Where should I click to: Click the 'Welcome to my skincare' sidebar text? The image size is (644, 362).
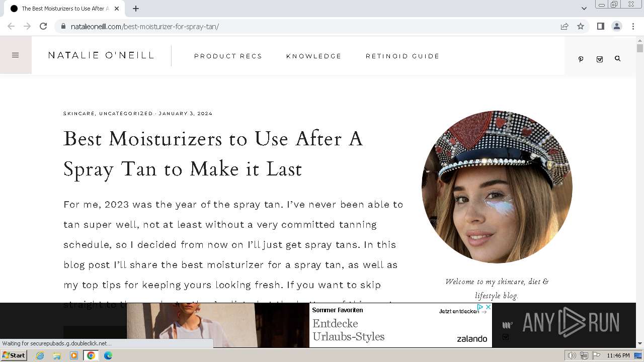pyautogui.click(x=497, y=289)
